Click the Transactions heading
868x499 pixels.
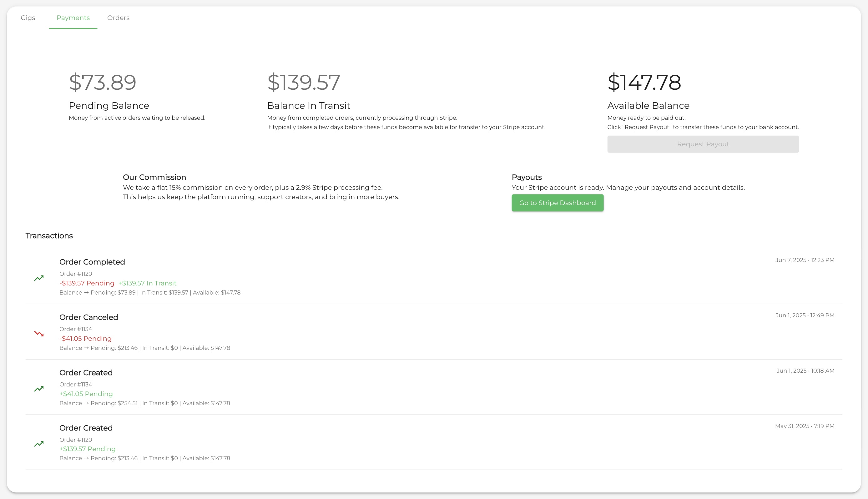pyautogui.click(x=49, y=236)
